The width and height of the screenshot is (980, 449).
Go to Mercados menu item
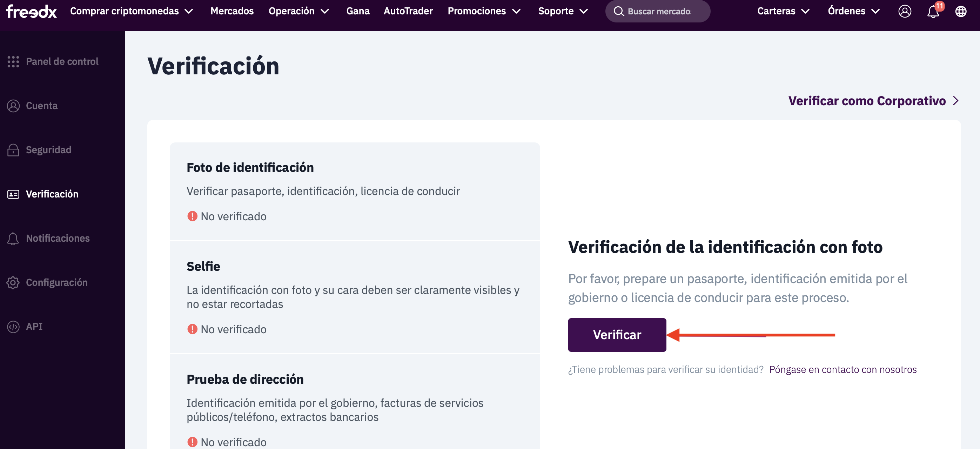point(232,12)
